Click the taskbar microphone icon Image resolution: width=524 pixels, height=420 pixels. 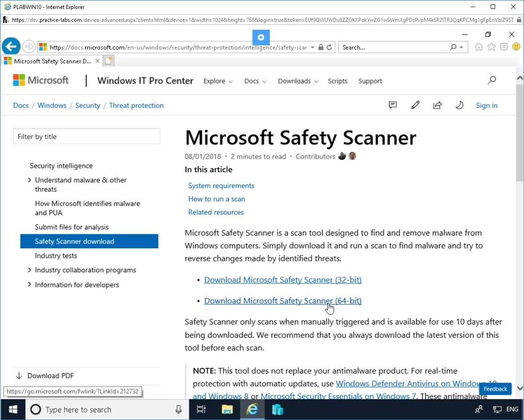click(x=179, y=409)
